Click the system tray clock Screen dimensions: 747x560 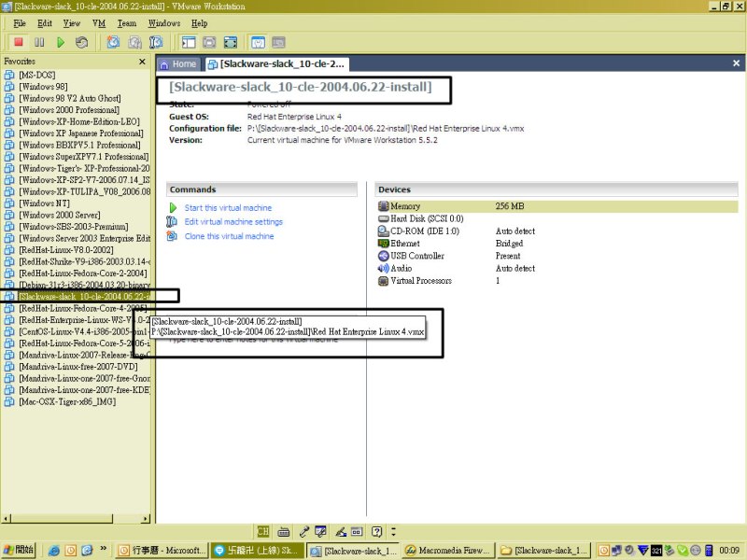click(x=729, y=551)
